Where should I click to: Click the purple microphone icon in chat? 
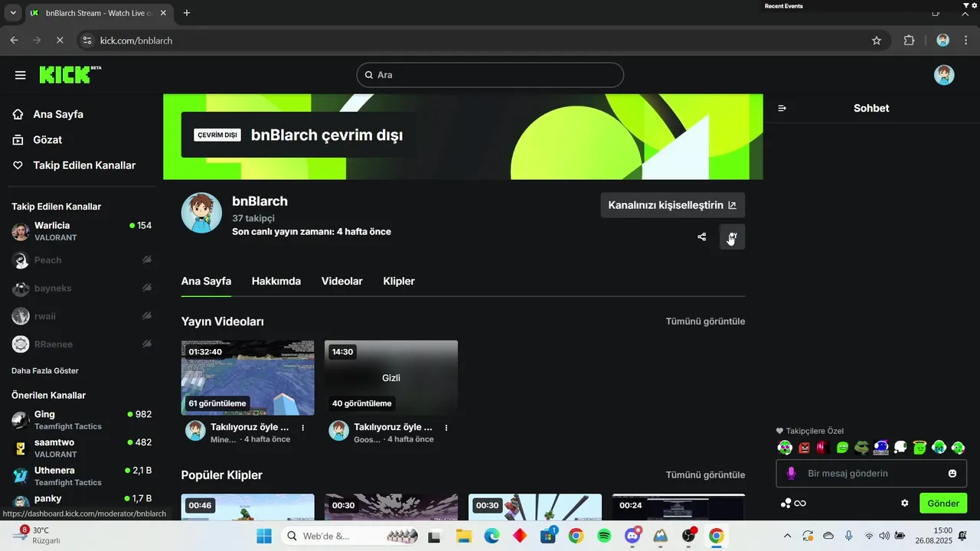tap(791, 474)
